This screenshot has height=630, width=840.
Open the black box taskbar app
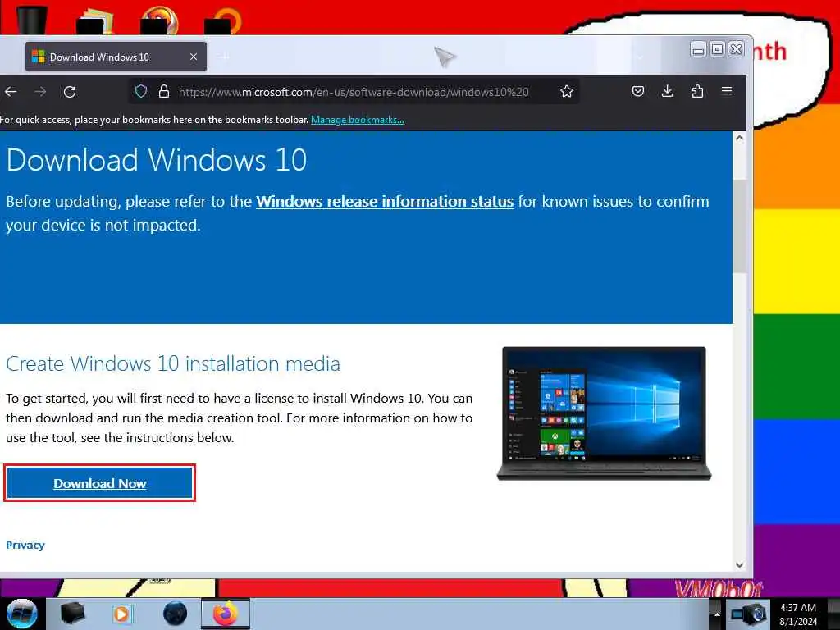[72, 614]
